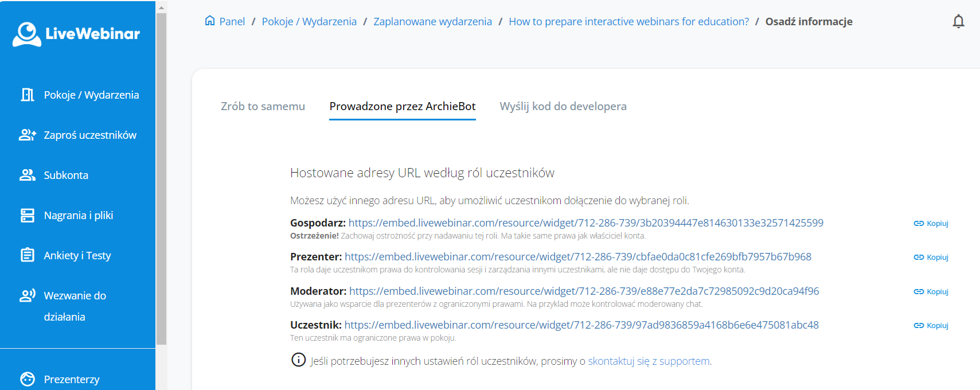Click the Zaproś uczestników add-person icon

click(27, 135)
